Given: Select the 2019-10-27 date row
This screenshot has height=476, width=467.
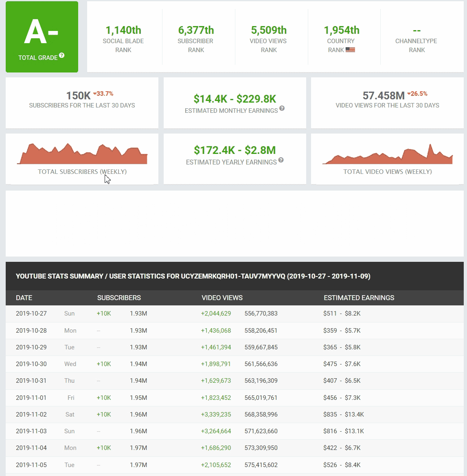Looking at the screenshot, I should pos(31,314).
